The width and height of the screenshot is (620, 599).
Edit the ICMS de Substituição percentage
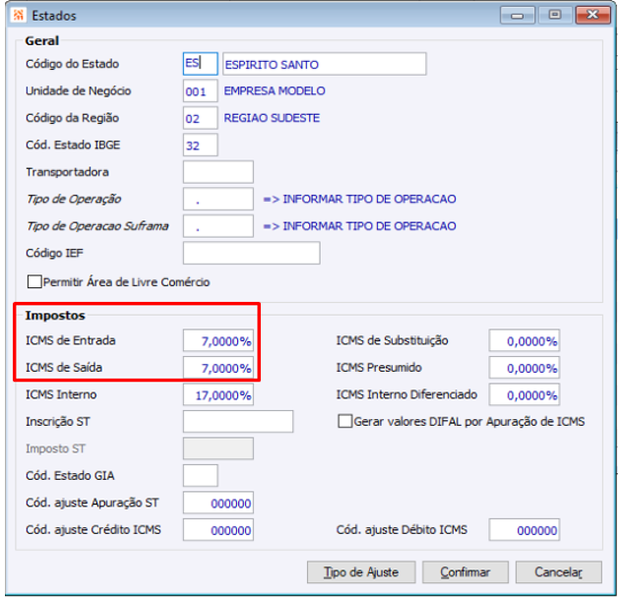tap(524, 340)
